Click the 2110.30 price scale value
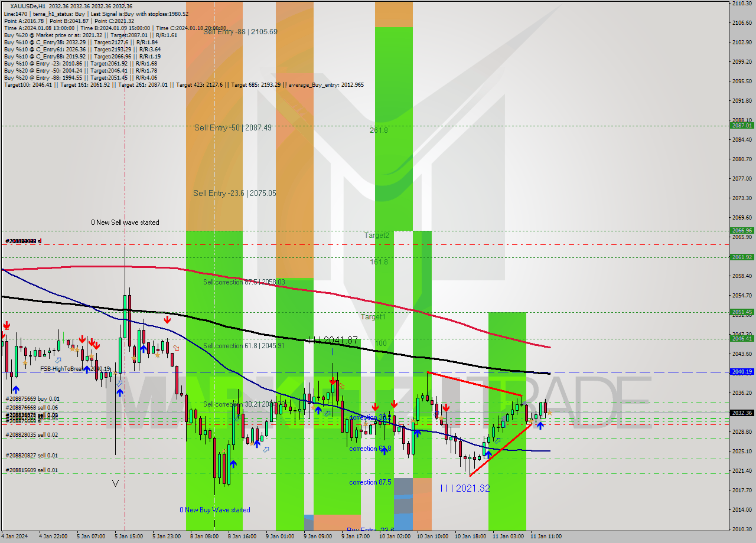756x543 pixels. pyautogui.click(x=742, y=4)
